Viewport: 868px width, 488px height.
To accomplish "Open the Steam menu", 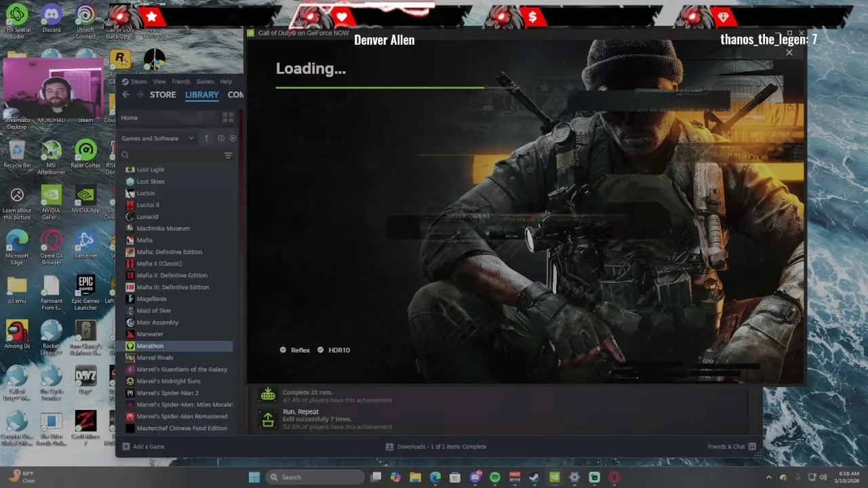I will [138, 81].
